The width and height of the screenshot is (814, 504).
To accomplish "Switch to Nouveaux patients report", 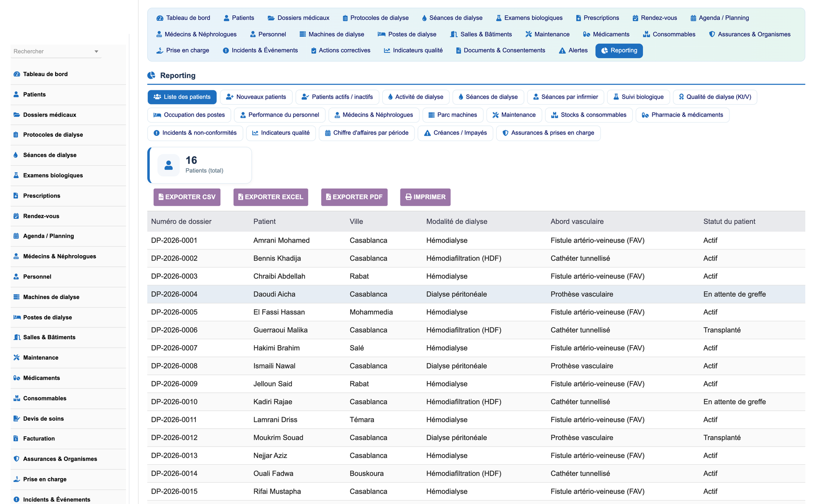I will pyautogui.click(x=256, y=97).
